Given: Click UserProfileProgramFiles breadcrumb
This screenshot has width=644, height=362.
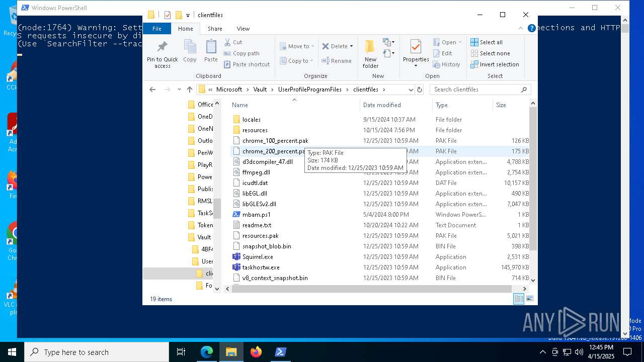Looking at the screenshot, I should click(x=309, y=89).
